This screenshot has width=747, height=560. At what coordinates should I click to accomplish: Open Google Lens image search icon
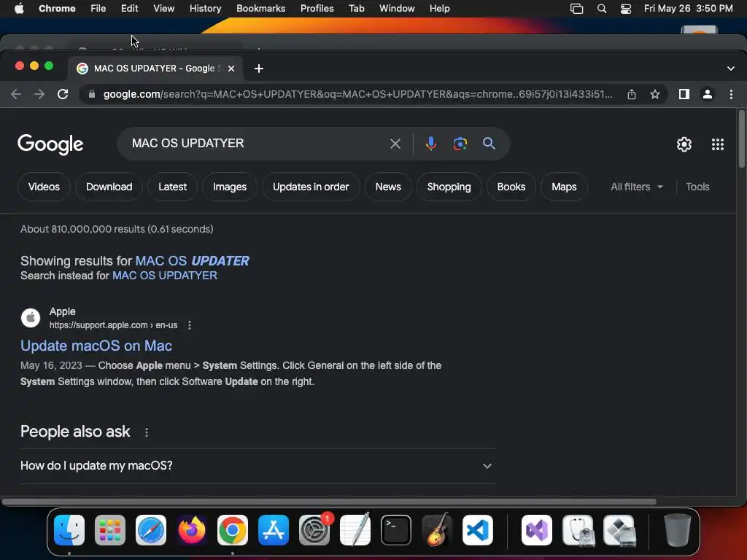click(460, 144)
